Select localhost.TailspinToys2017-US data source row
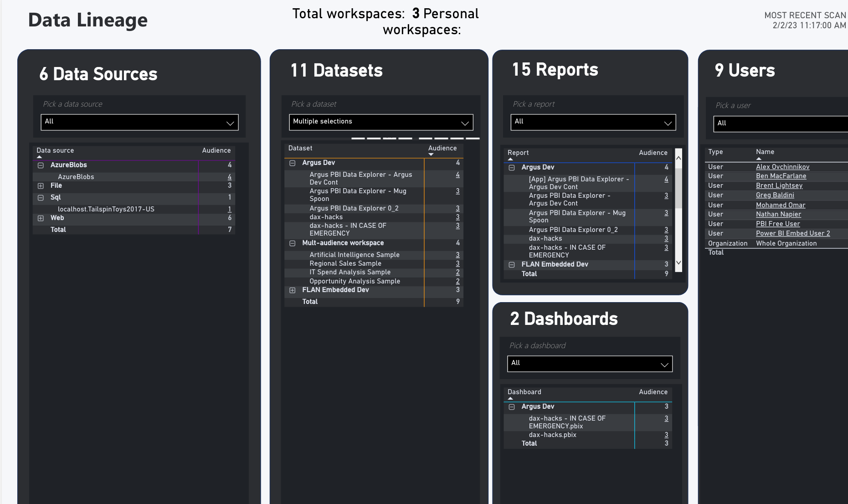The height and width of the screenshot is (504, 848). pyautogui.click(x=134, y=209)
